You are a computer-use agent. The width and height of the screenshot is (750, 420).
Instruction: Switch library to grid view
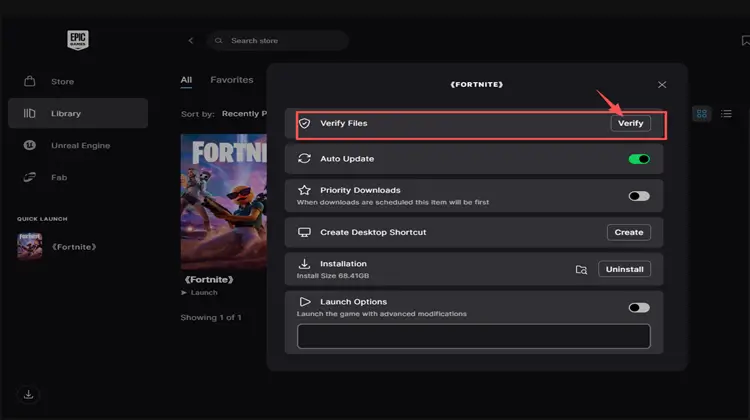[702, 114]
